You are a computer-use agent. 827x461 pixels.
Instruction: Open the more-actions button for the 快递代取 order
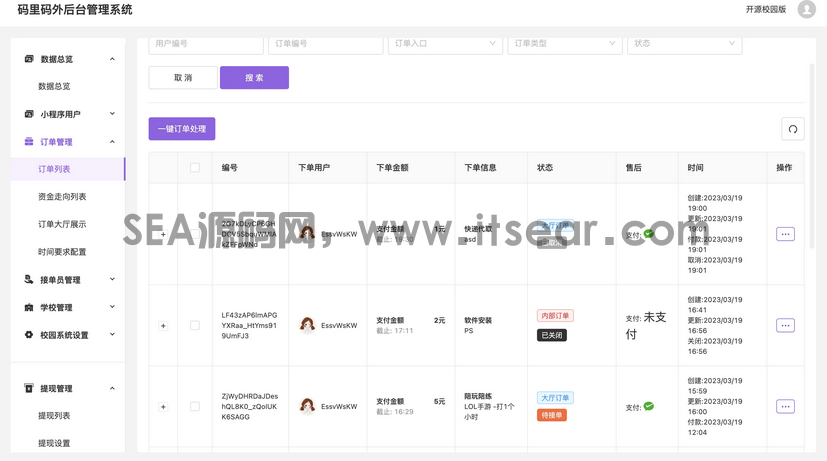click(x=785, y=234)
